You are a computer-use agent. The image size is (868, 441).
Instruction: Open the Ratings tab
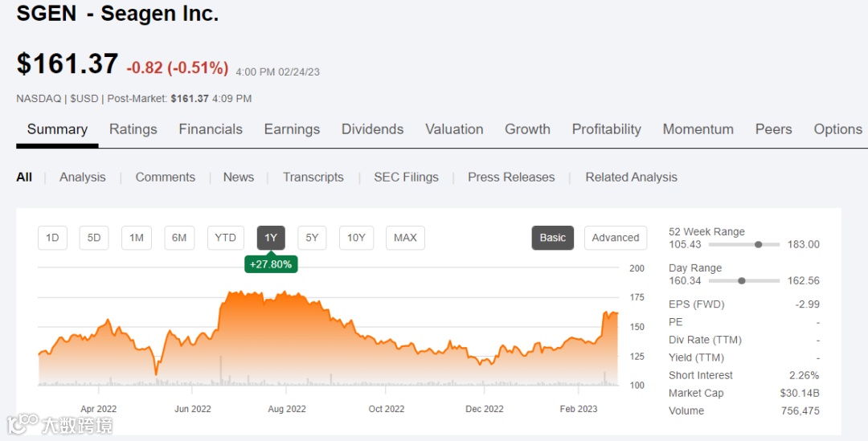coord(133,129)
